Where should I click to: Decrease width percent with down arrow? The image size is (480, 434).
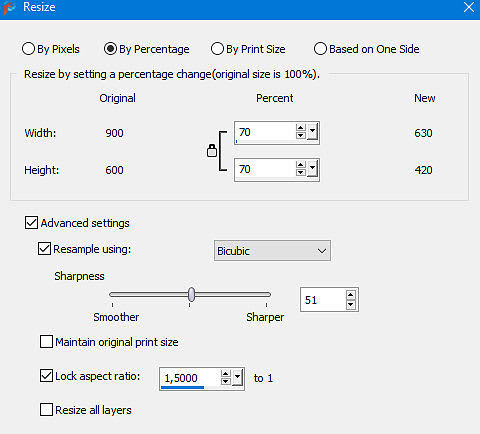coord(301,135)
